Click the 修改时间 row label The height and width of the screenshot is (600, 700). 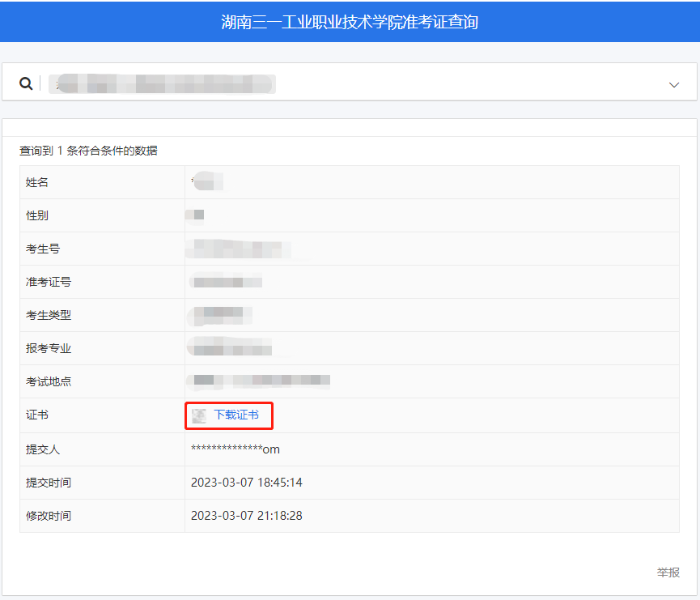pos(49,516)
